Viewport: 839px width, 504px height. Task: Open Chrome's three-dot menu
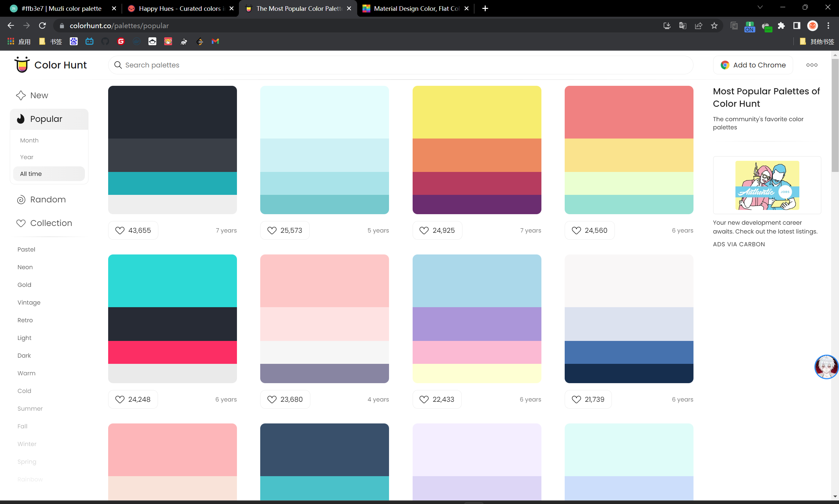829,26
